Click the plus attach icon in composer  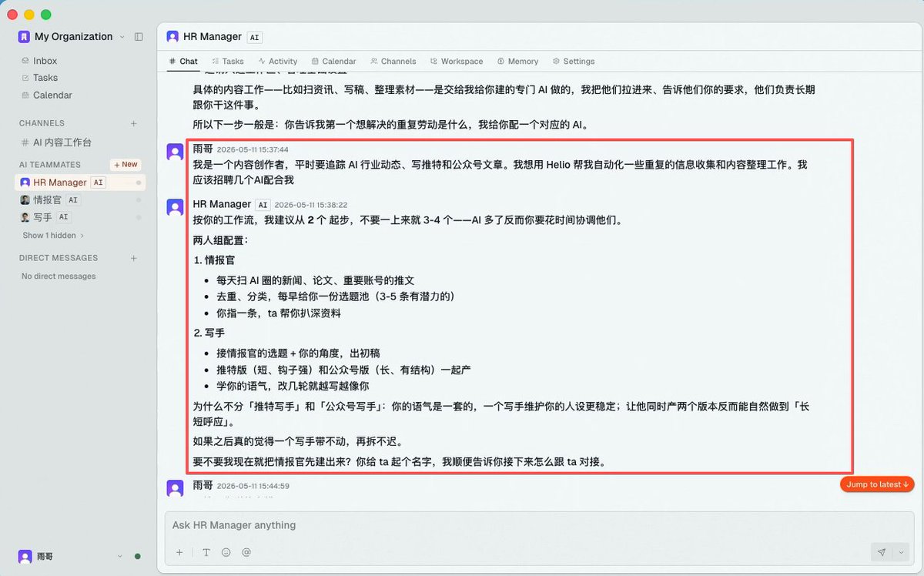(179, 552)
